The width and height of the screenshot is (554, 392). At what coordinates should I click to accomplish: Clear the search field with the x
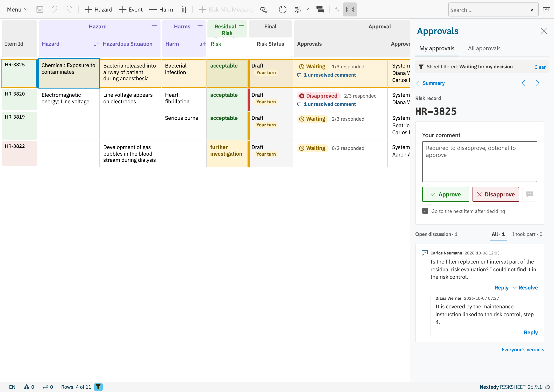coord(532,10)
